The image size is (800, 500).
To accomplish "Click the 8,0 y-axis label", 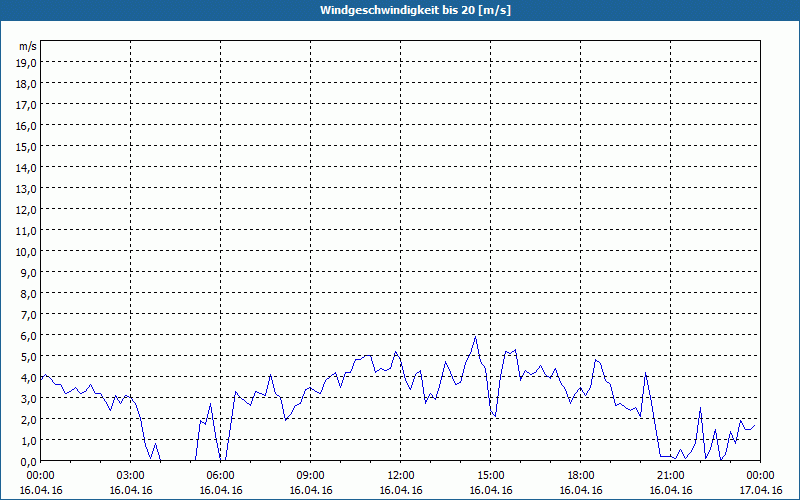I will click(30, 294).
